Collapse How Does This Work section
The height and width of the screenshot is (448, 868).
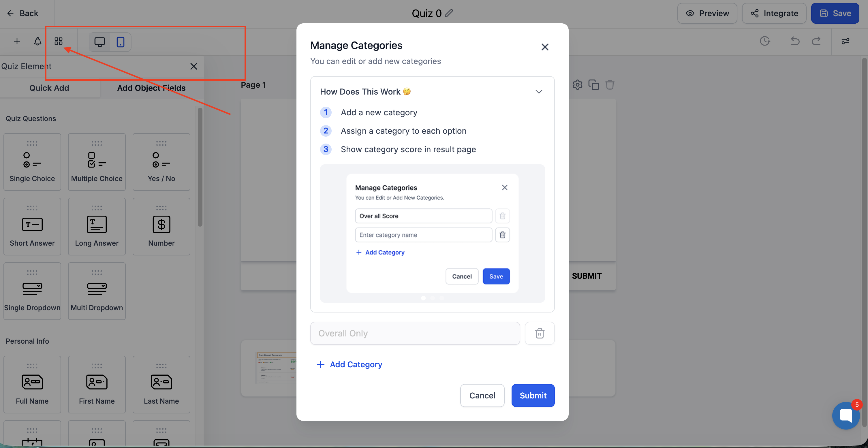coord(538,92)
